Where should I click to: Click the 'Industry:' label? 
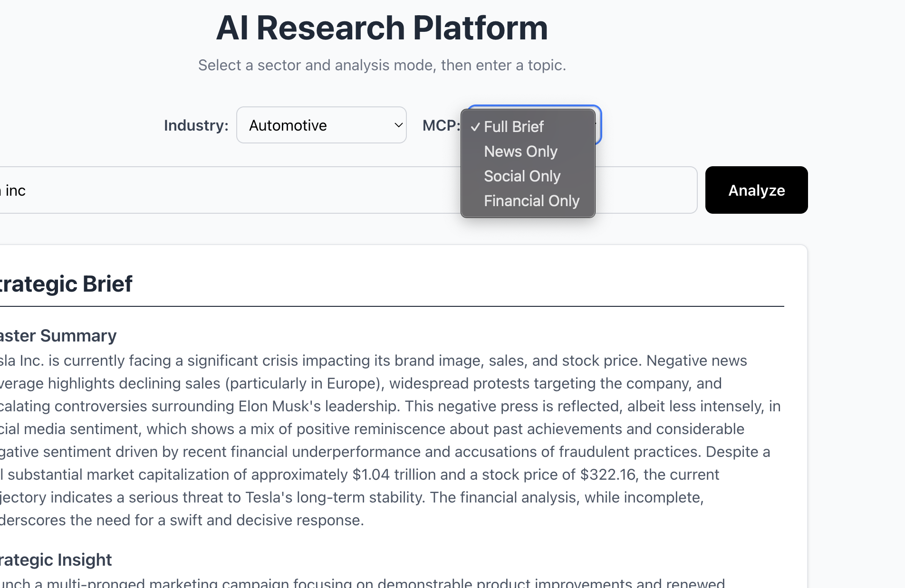[x=196, y=125]
